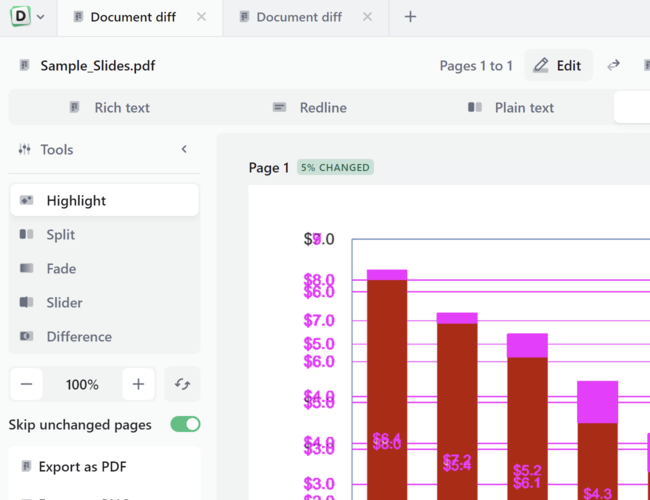650x500 pixels.
Task: Pick the Difference comparison mode
Action: [104, 336]
